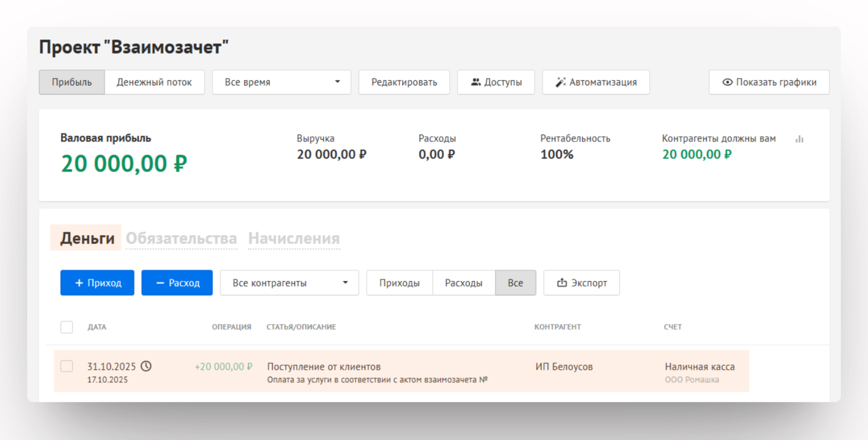Expand the Все контрагенты dropdown
The image size is (868, 440).
(x=289, y=283)
